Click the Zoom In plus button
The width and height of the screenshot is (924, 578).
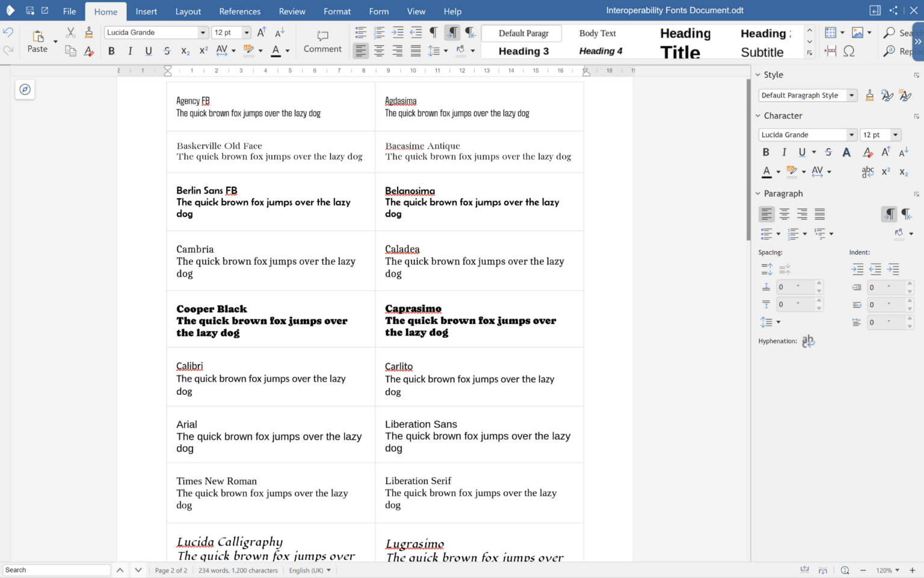[x=912, y=570]
